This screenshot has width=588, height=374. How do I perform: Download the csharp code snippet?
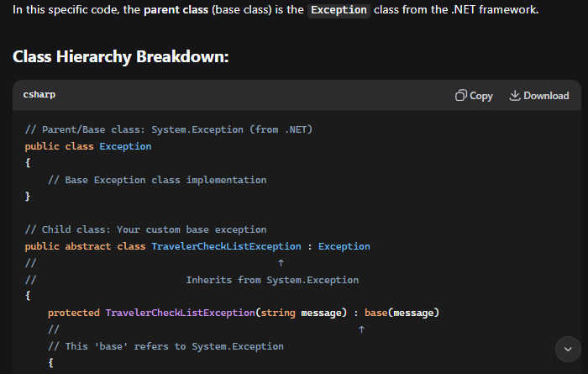[x=538, y=96]
